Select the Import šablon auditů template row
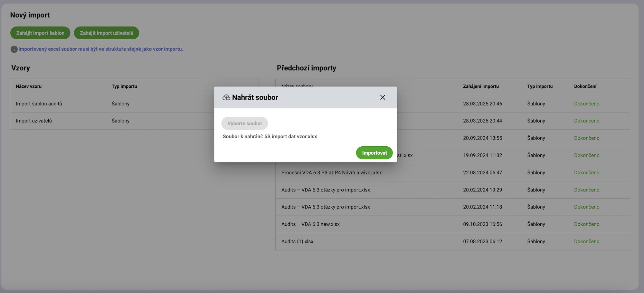 pyautogui.click(x=39, y=104)
